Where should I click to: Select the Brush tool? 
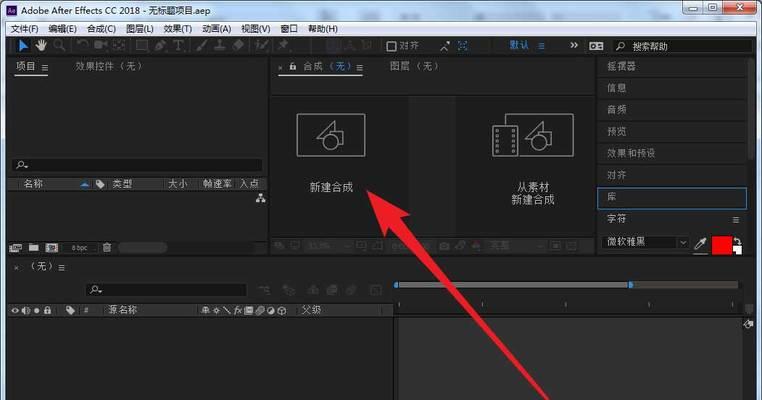202,46
